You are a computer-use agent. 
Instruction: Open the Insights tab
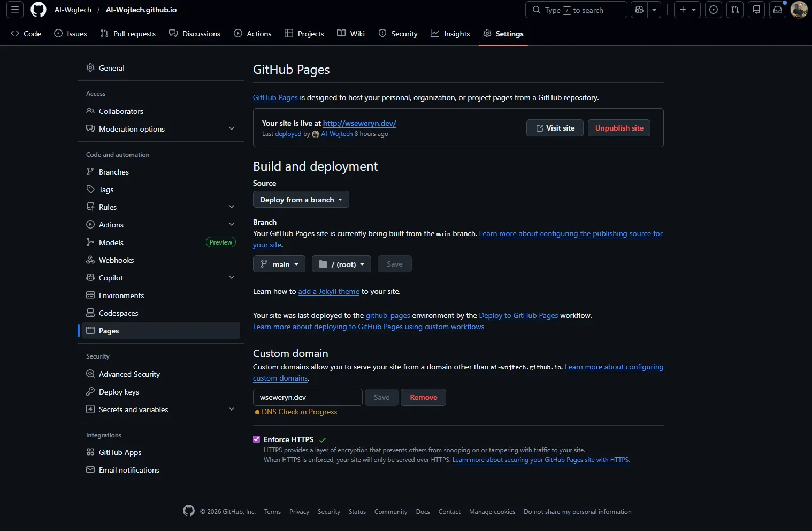[450, 33]
